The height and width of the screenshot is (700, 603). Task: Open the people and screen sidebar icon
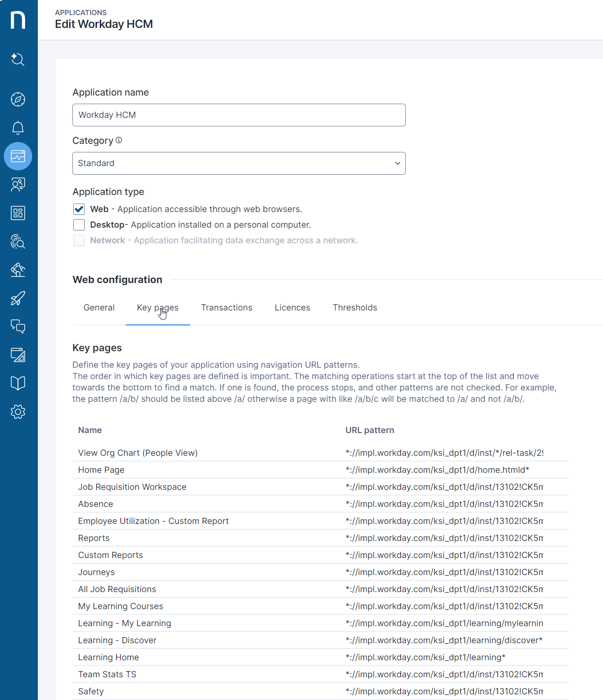point(18,185)
